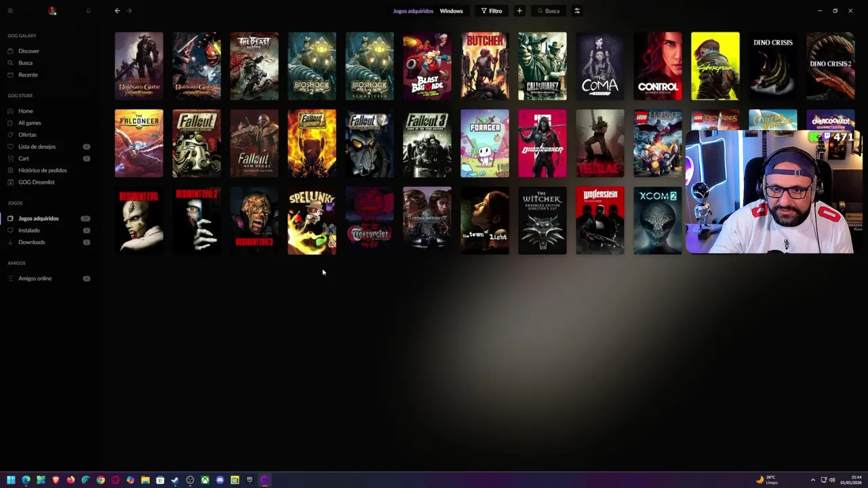This screenshot has height=488, width=868.
Task: Open the Forager game cover
Action: (485, 143)
